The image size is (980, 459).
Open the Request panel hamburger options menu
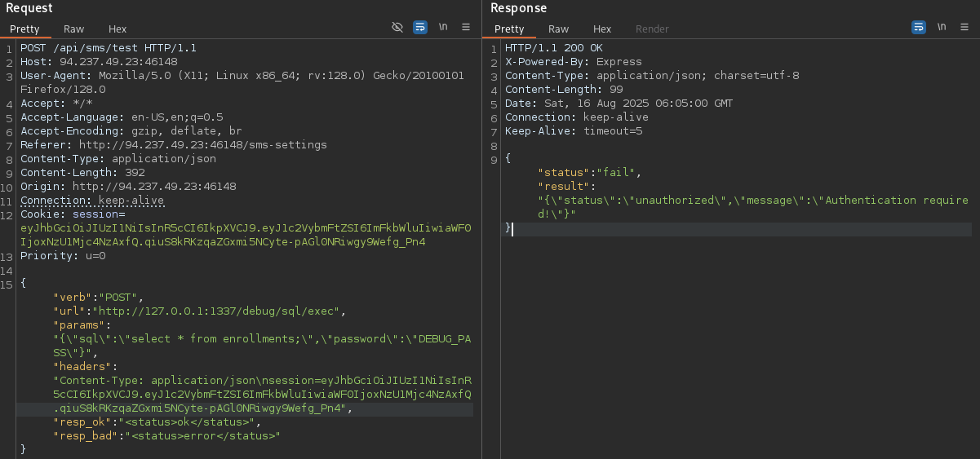pos(466,27)
